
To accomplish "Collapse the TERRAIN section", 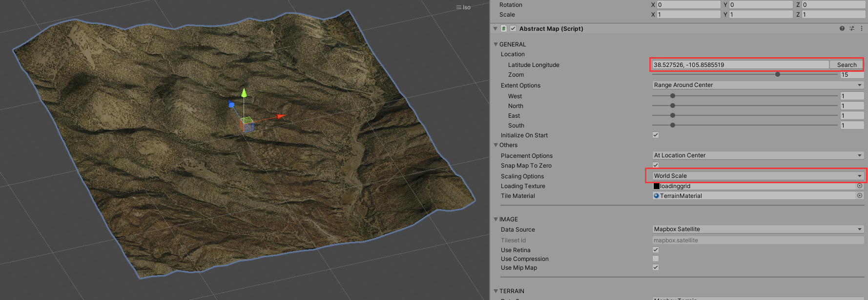I will [x=496, y=291].
